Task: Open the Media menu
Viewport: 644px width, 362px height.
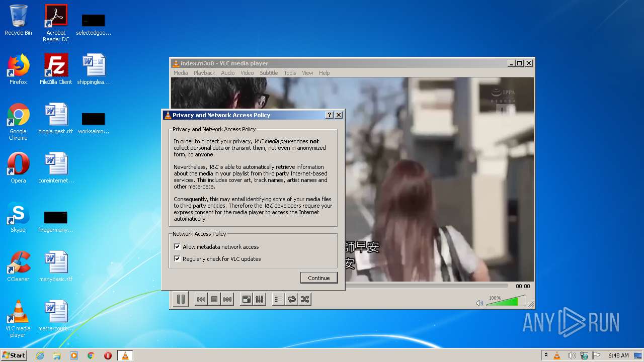Action: coord(181,73)
